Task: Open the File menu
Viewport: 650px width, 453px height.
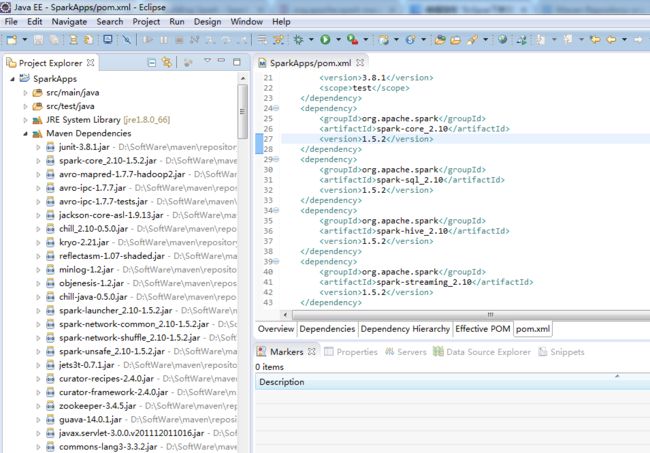Action: (x=11, y=22)
